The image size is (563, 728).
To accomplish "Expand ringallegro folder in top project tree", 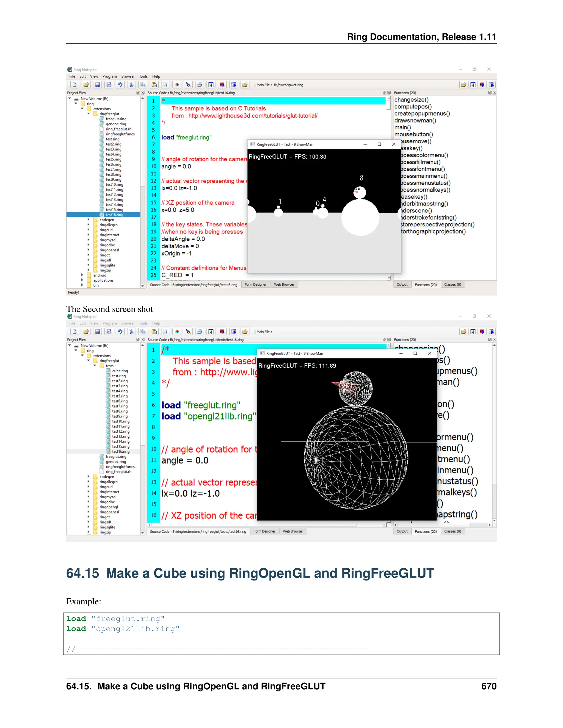I will click(89, 225).
